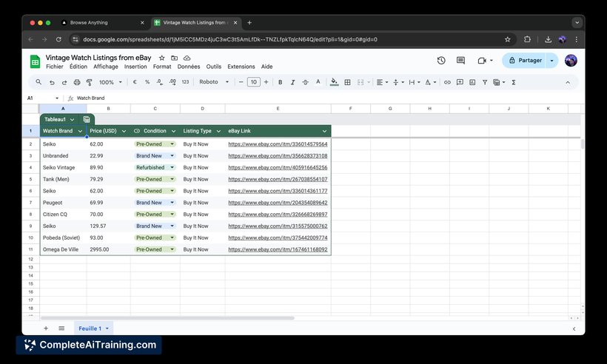The image size is (607, 364).
Task: Insert a link from the toolbar
Action: [x=447, y=82]
